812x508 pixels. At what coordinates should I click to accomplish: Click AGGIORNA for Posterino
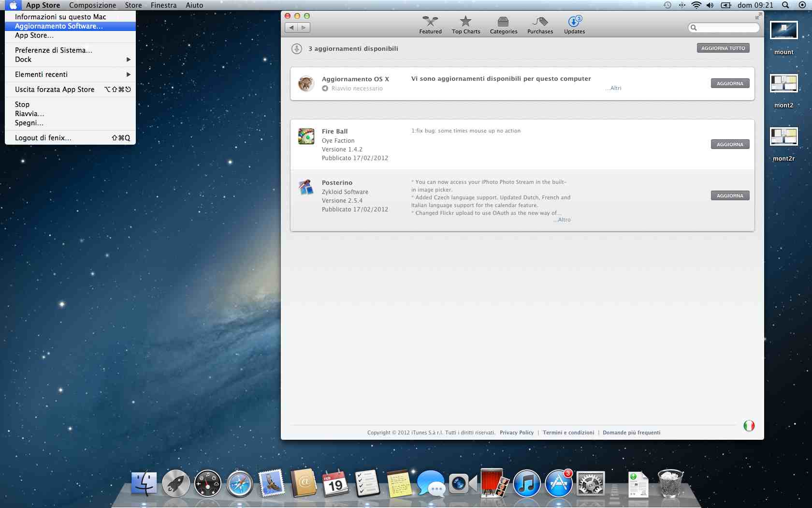(x=730, y=195)
